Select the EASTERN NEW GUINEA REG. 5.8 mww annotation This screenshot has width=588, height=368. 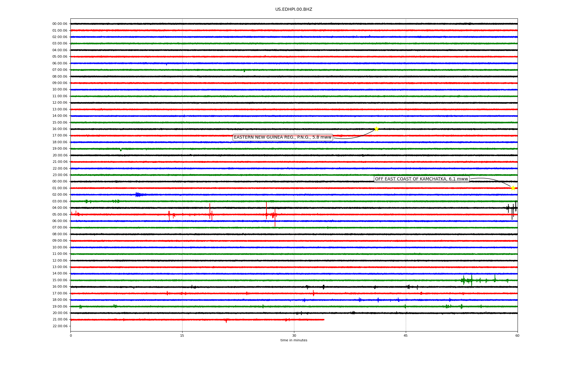click(283, 137)
